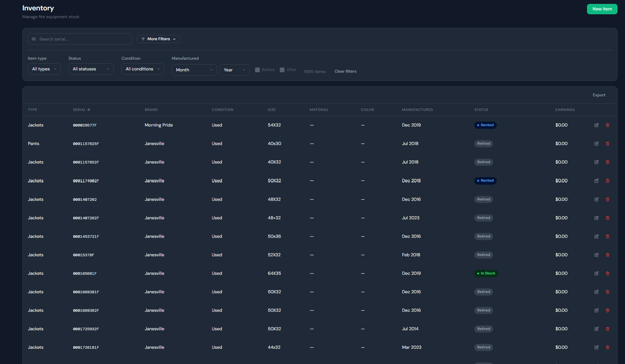
Task: Edit item with serial 0001669382F
Action: click(596, 310)
